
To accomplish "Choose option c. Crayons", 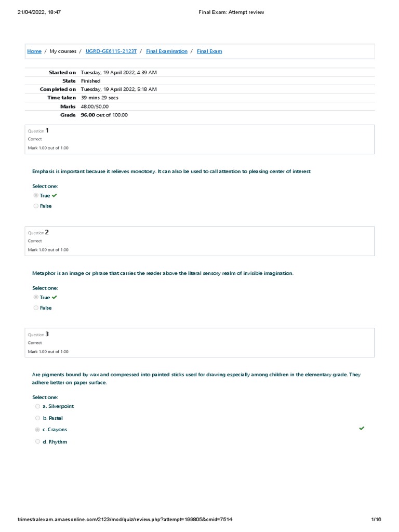I will (37, 430).
